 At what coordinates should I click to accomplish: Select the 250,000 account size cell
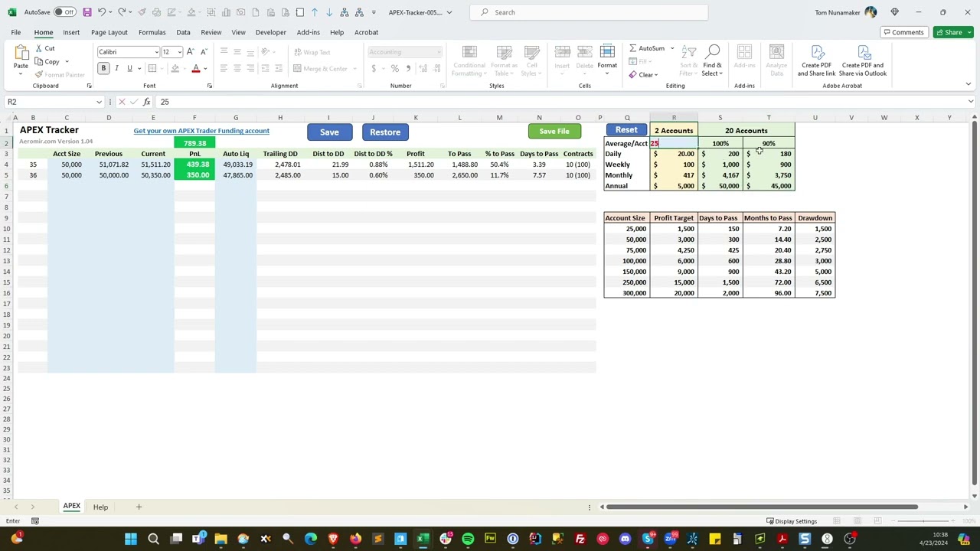[627, 282]
